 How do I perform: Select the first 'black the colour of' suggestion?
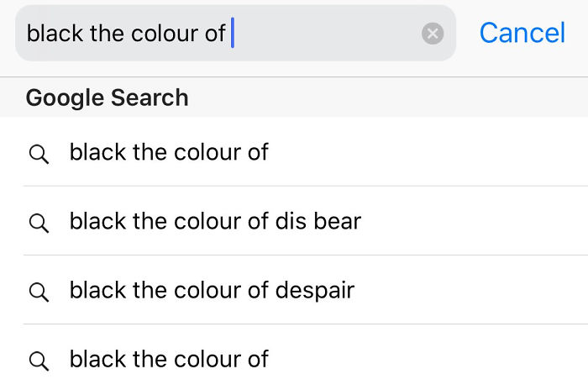pyautogui.click(x=169, y=153)
